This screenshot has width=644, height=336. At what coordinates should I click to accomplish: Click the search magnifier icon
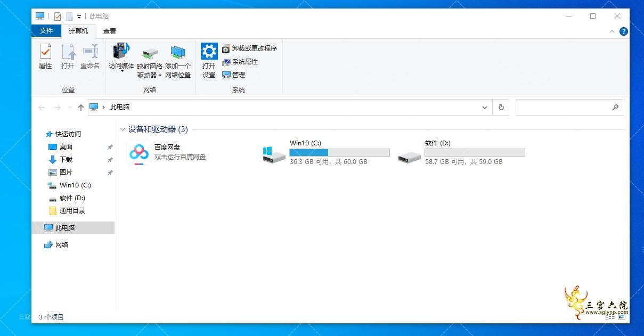pyautogui.click(x=615, y=107)
